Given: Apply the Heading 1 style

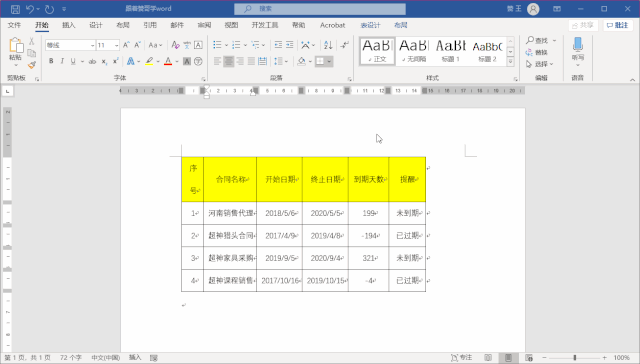Looking at the screenshot, I should [451, 51].
